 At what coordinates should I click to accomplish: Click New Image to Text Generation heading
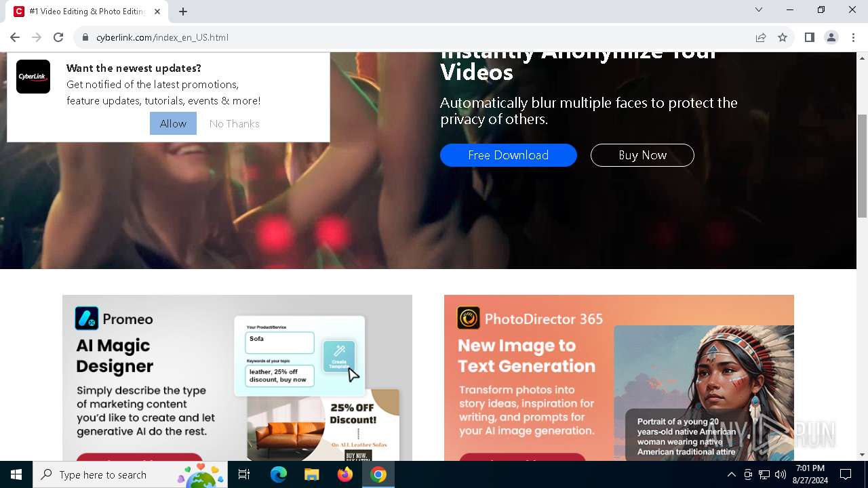point(526,355)
